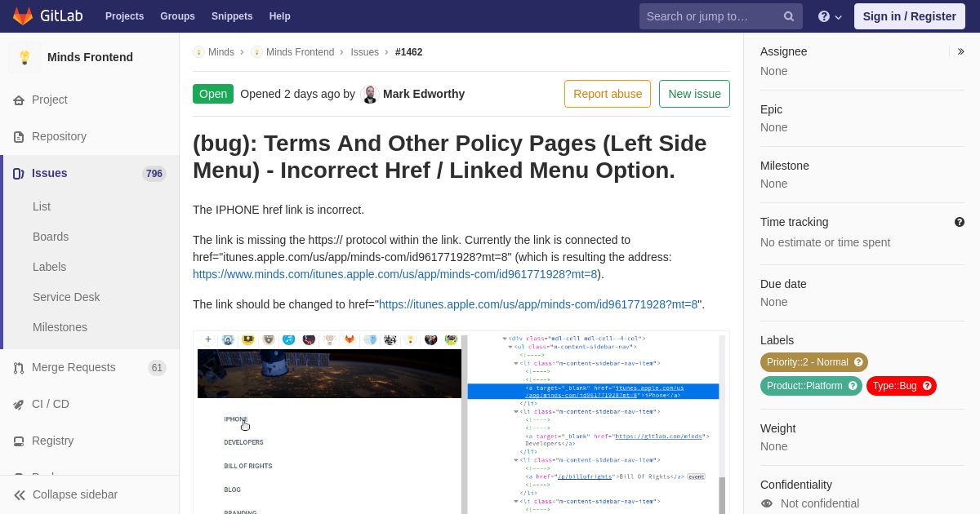Click the Open status badge
Image resolution: width=980 pixels, height=514 pixels.
tap(213, 94)
